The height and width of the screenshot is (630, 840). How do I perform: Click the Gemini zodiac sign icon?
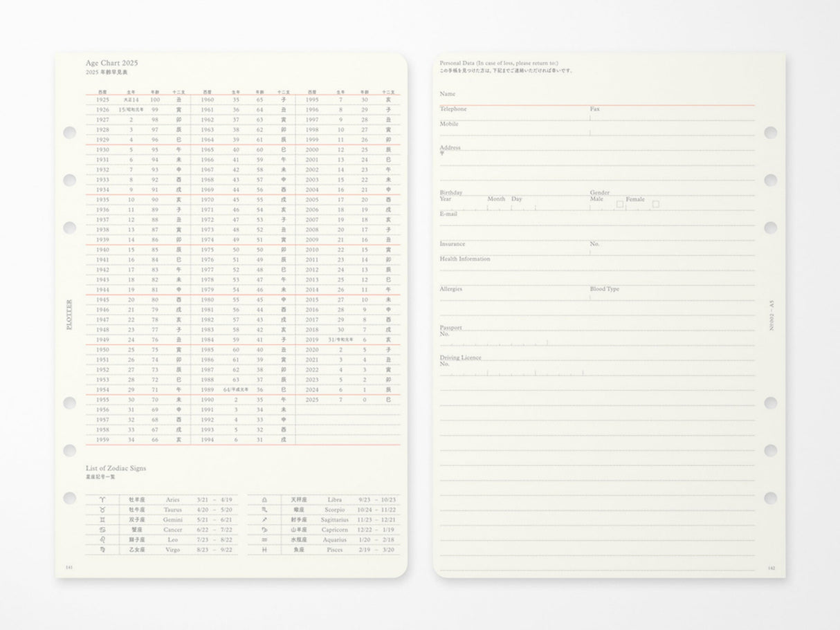tap(101, 519)
